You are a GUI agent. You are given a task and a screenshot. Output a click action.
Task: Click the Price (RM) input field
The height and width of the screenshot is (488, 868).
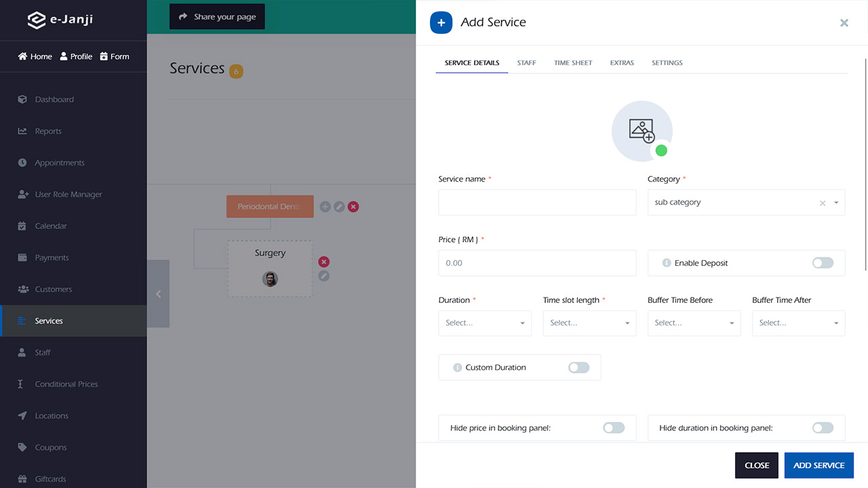click(x=537, y=263)
